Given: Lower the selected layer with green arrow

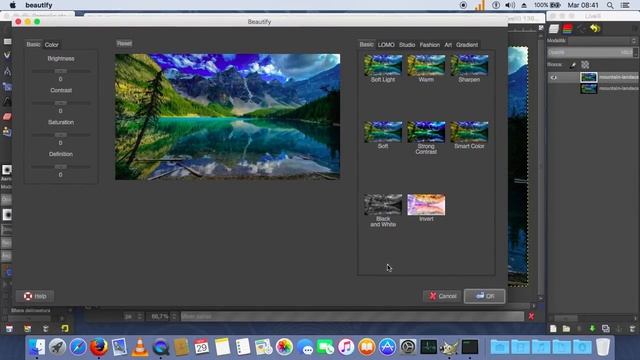Looking at the screenshot, I should [x=592, y=329].
